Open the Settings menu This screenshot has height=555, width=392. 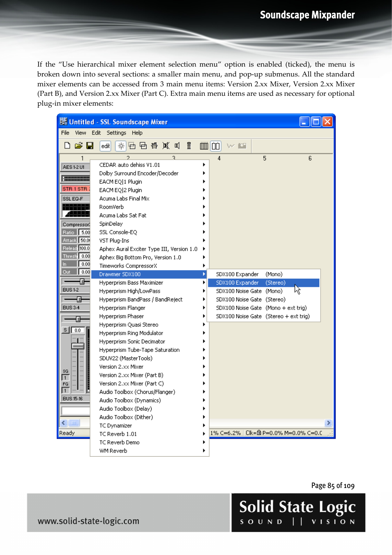[x=116, y=132]
